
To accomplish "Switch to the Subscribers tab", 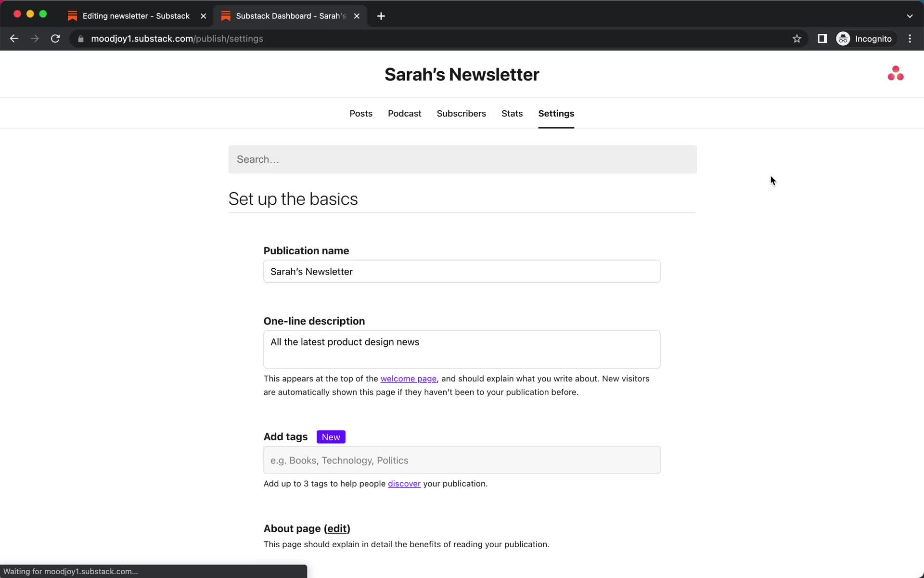I will [461, 114].
